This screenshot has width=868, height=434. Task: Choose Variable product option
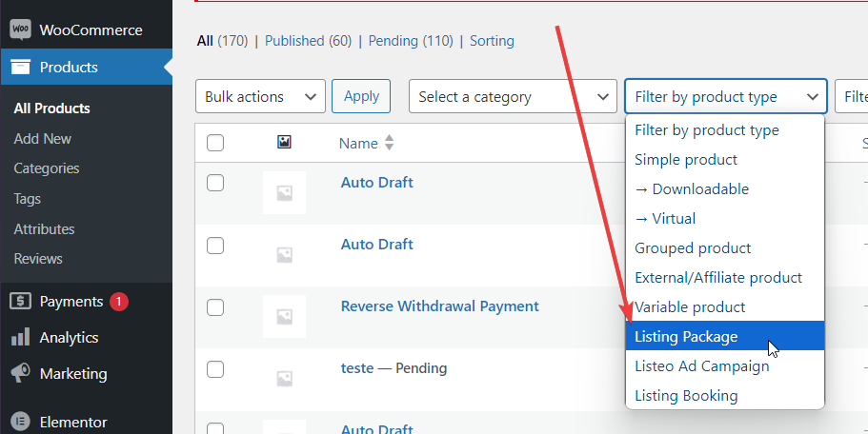690,307
